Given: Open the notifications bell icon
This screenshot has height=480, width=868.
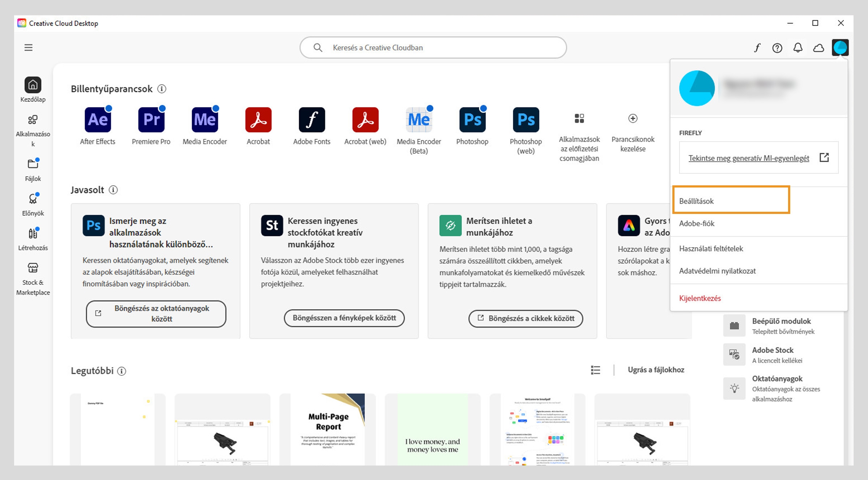Looking at the screenshot, I should point(798,48).
